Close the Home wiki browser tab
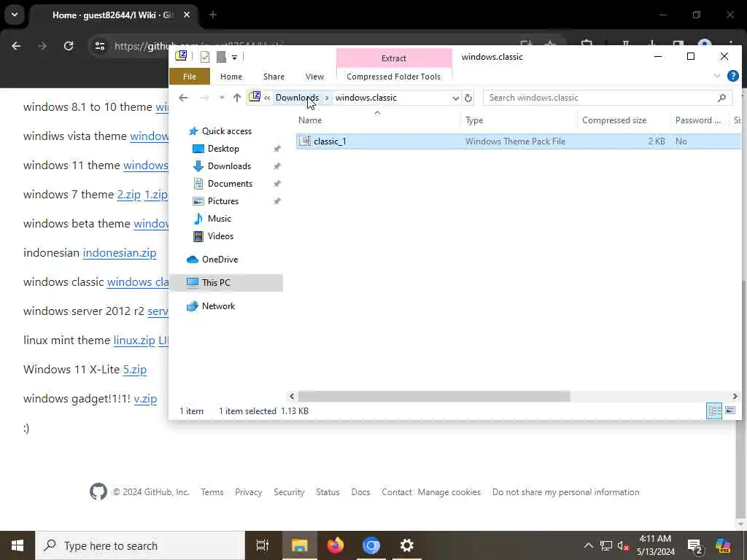The height and width of the screenshot is (560, 747). click(187, 15)
